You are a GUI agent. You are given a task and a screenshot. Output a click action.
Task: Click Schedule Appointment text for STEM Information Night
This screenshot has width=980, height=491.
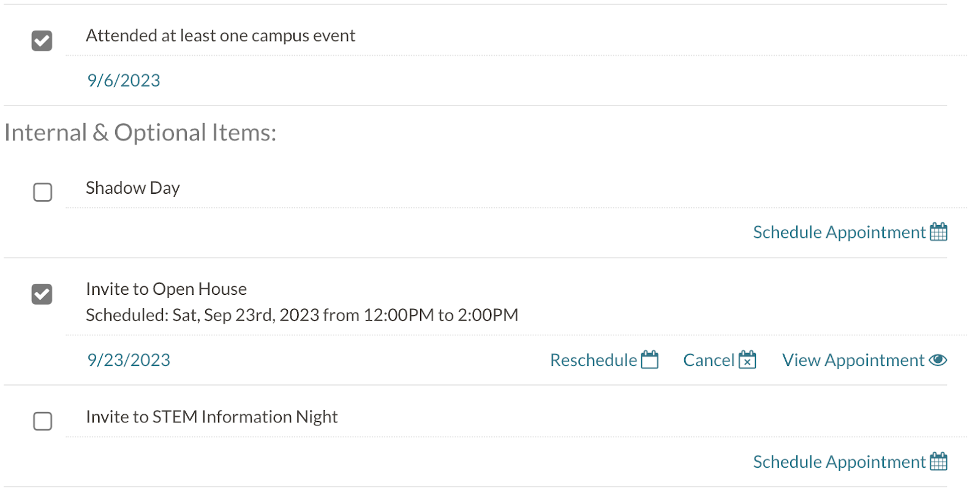(839, 462)
